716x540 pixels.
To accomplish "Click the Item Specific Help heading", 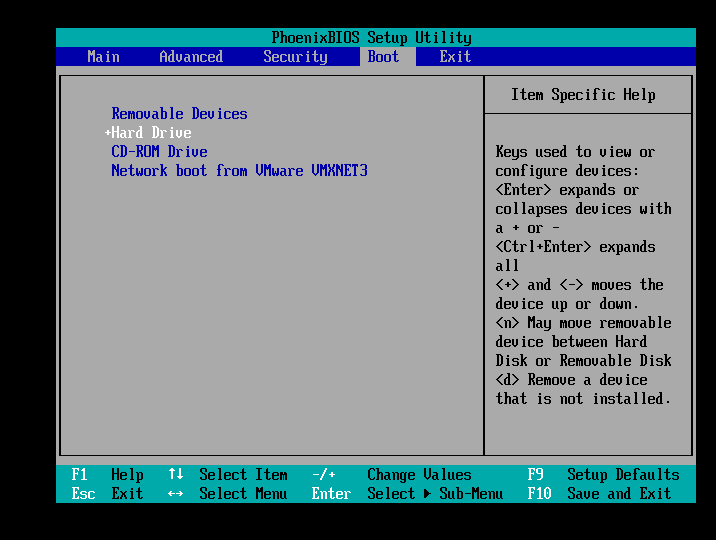I will pyautogui.click(x=583, y=94).
